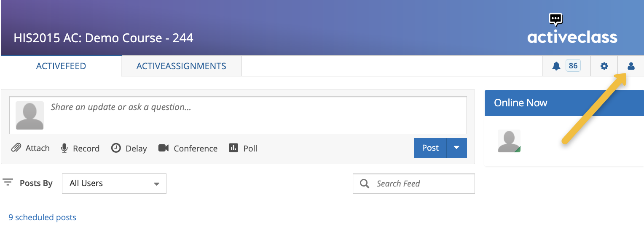Click the Share an update text field
Screen dimensions: 644x238
click(257, 115)
